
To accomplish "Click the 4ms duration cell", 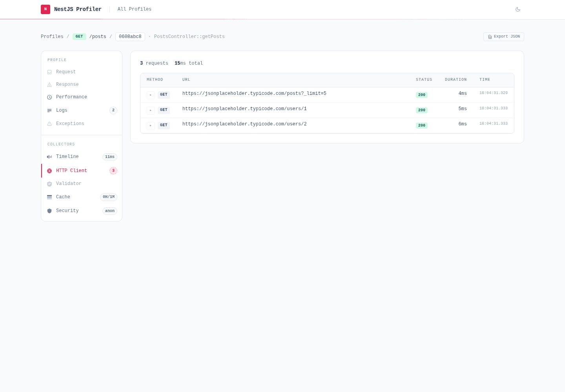I will (463, 94).
